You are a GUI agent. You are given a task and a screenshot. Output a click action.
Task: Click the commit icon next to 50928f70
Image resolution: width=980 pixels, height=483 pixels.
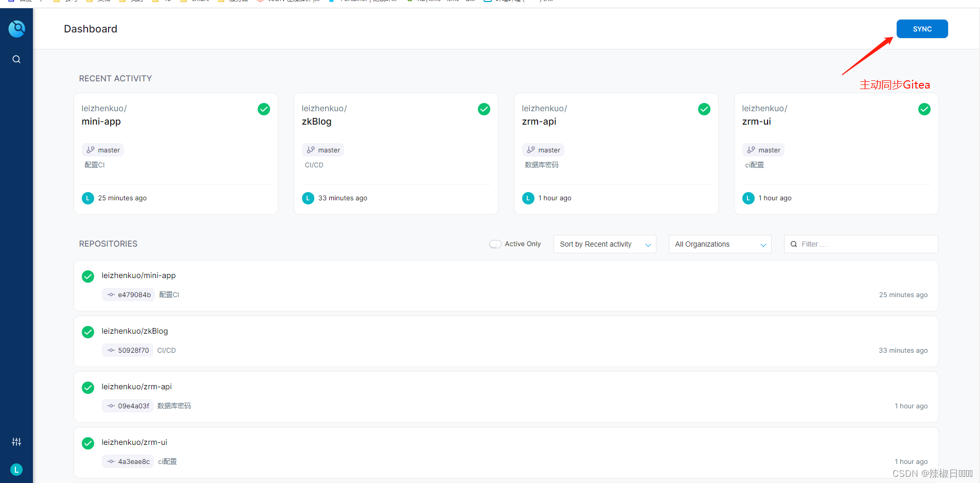point(111,350)
